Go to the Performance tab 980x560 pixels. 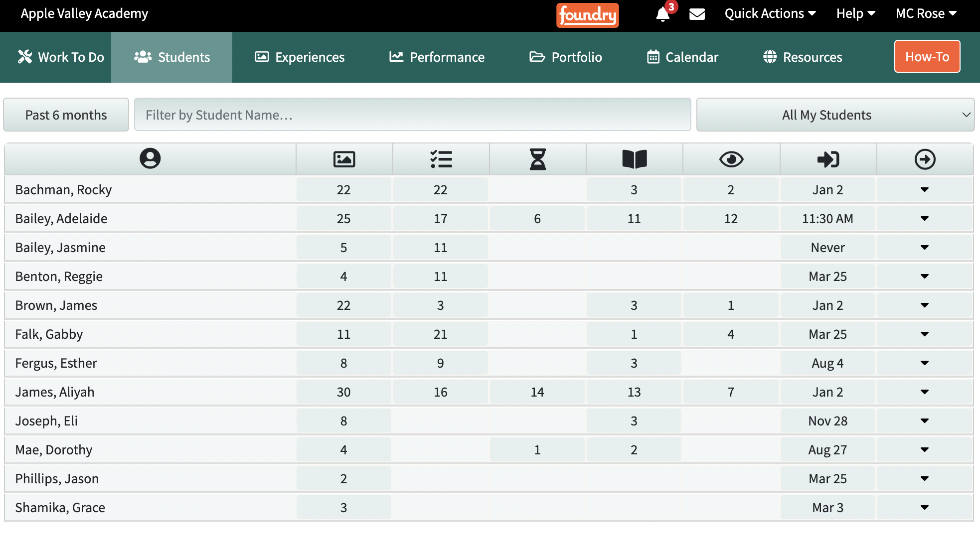click(437, 57)
